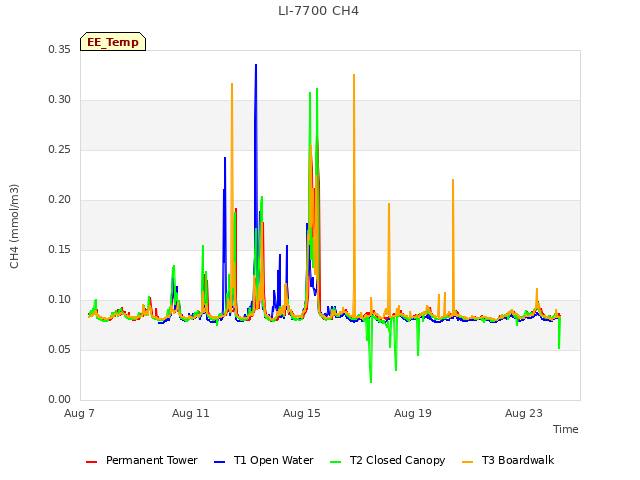
Task: Click the 0.10 y-axis tick label
Action: click(60, 300)
